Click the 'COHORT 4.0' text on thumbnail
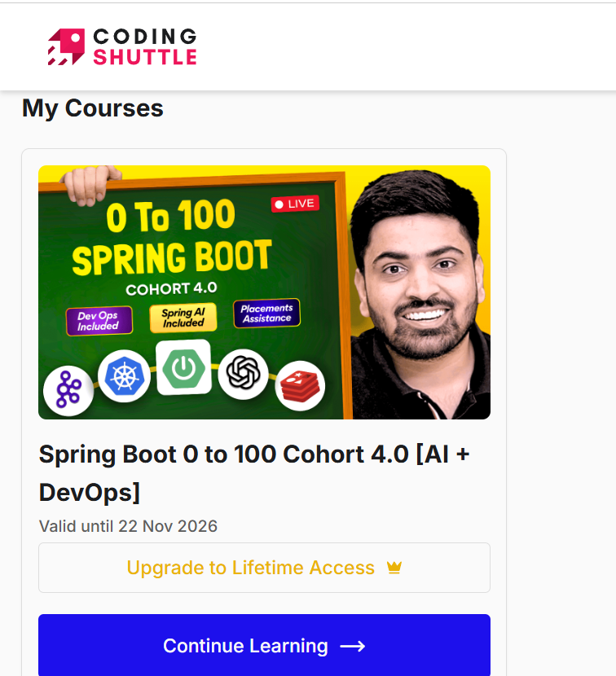The image size is (616, 676). point(171,288)
